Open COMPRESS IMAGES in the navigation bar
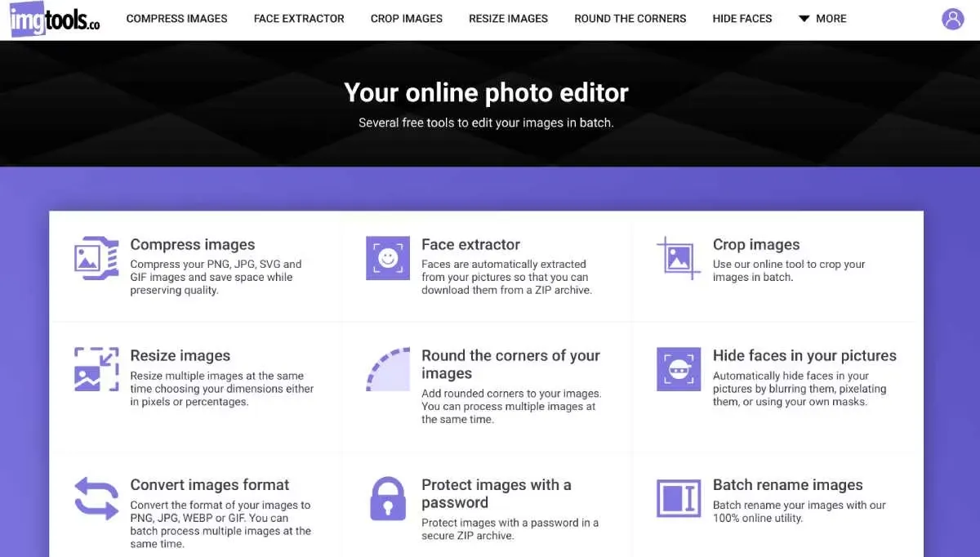The image size is (980, 557). [x=176, y=19]
